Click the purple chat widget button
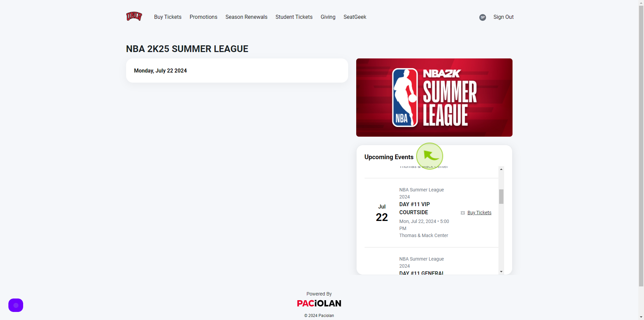Viewport: 644px width, 320px height. pyautogui.click(x=16, y=305)
